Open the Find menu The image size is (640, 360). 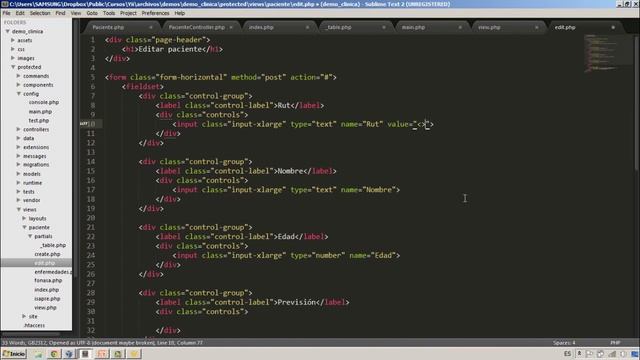pos(60,13)
